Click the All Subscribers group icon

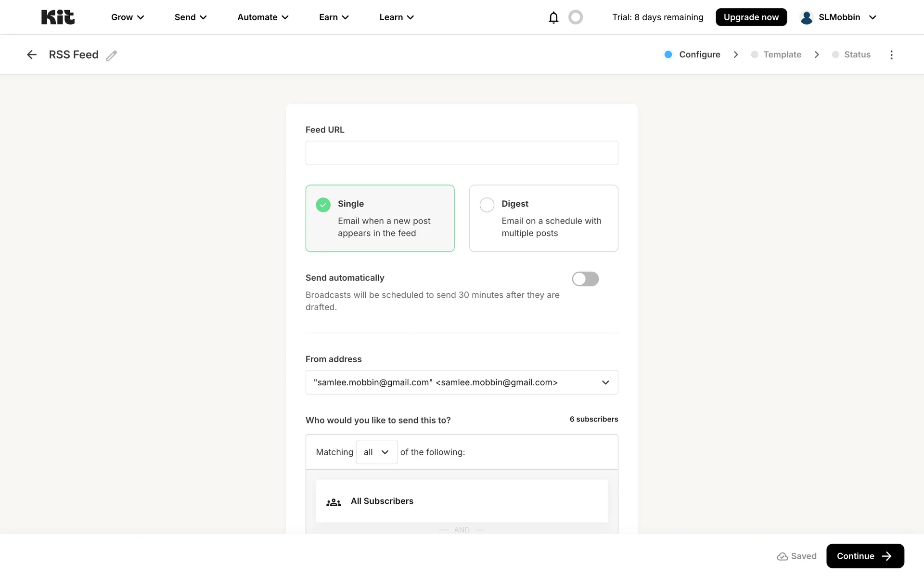tap(334, 502)
